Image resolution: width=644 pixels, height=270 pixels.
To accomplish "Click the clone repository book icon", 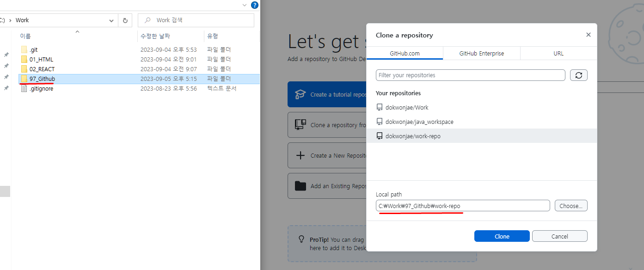I will click(x=301, y=125).
